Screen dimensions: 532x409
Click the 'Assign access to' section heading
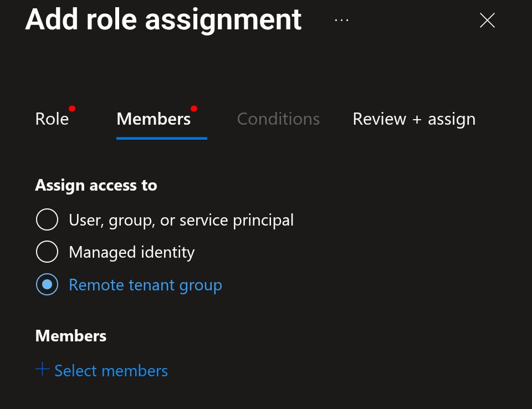(x=96, y=186)
